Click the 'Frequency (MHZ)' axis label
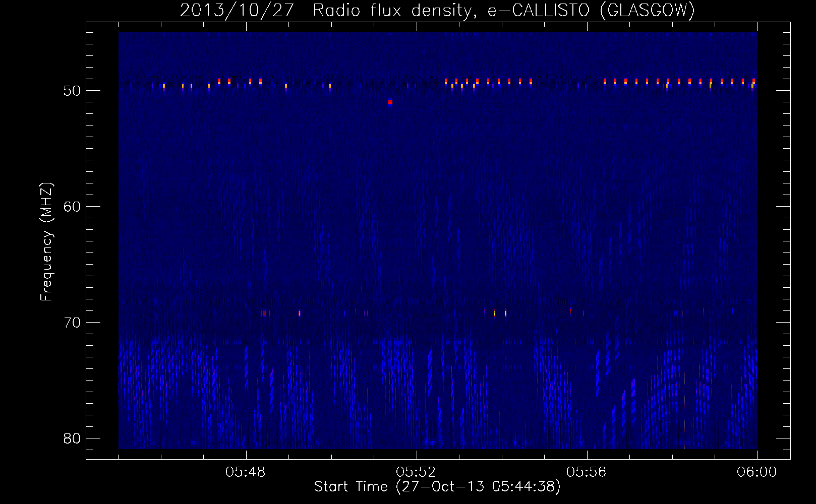Viewport: 816px width, 504px height. 46,242
